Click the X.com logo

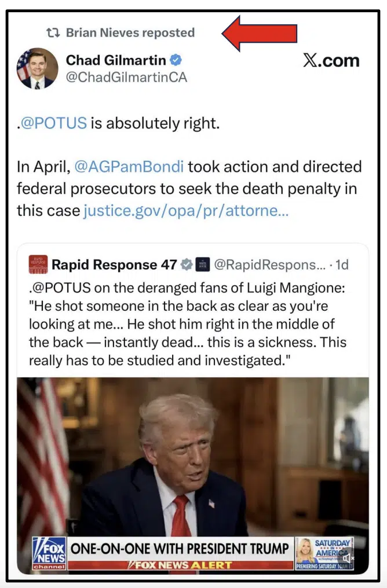tap(331, 61)
